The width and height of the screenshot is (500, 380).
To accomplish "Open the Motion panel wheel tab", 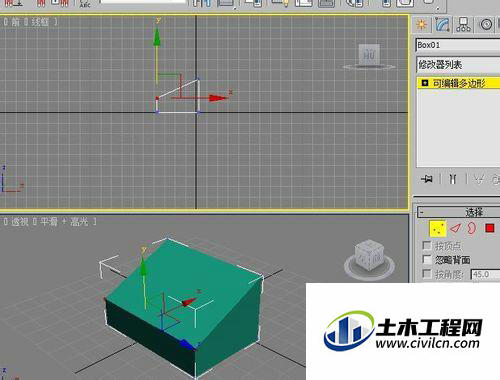I will pos(486,25).
